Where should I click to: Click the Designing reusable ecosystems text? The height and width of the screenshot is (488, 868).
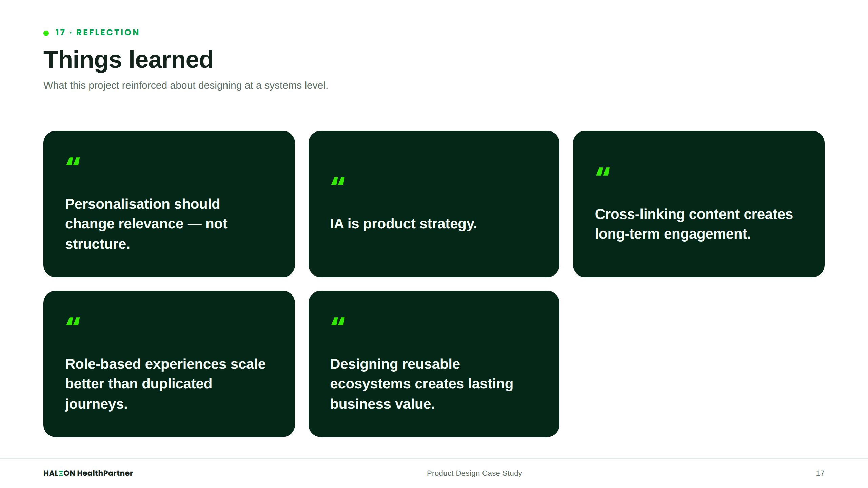(421, 384)
